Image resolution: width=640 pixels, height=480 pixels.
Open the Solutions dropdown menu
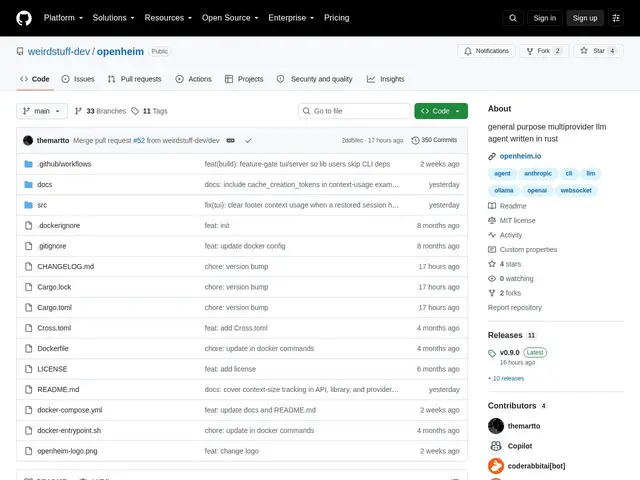pyautogui.click(x=113, y=18)
